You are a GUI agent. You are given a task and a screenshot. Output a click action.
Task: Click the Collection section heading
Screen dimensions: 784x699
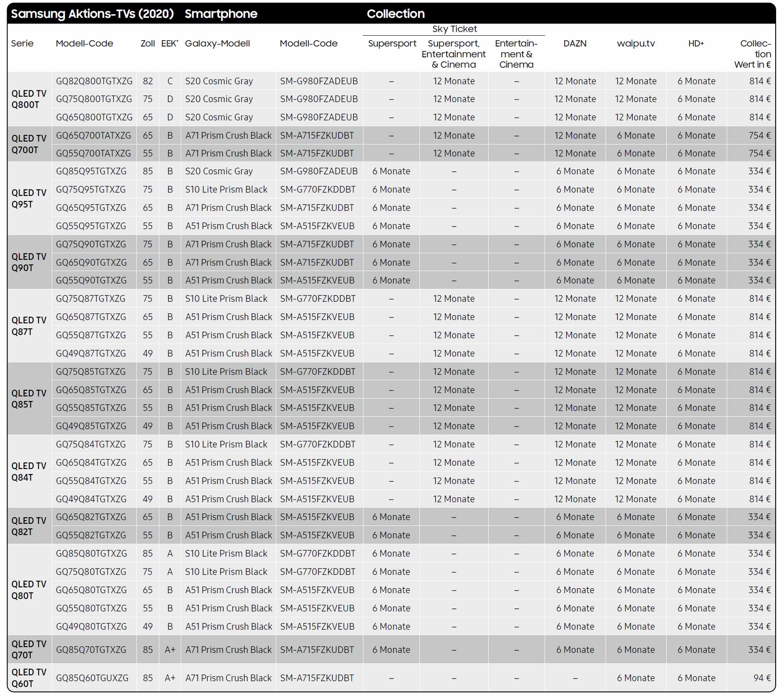[395, 14]
